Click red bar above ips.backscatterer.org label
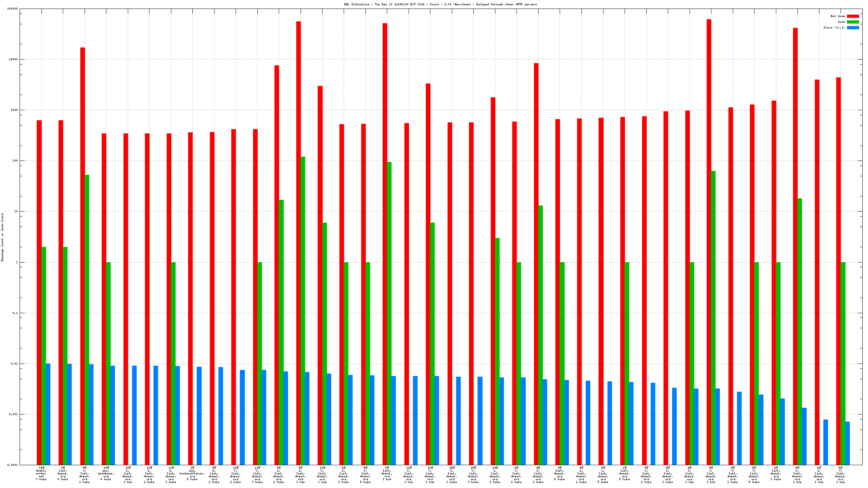 [191, 298]
